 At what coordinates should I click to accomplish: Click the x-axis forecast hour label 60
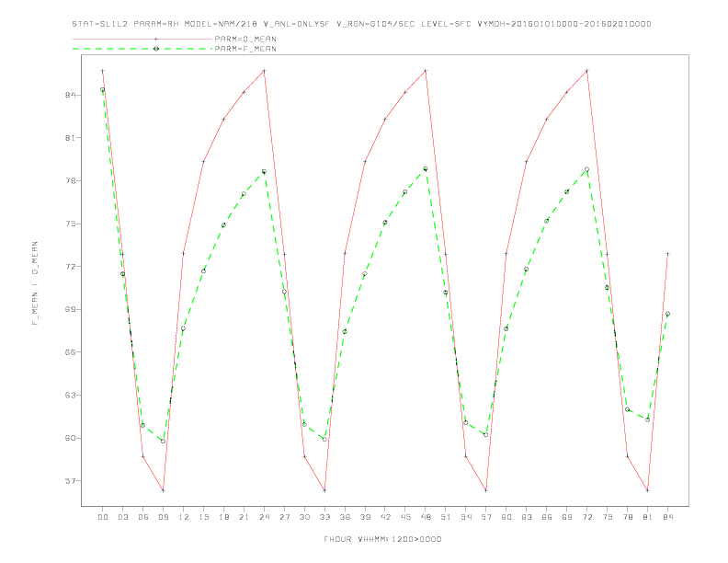pos(506,517)
